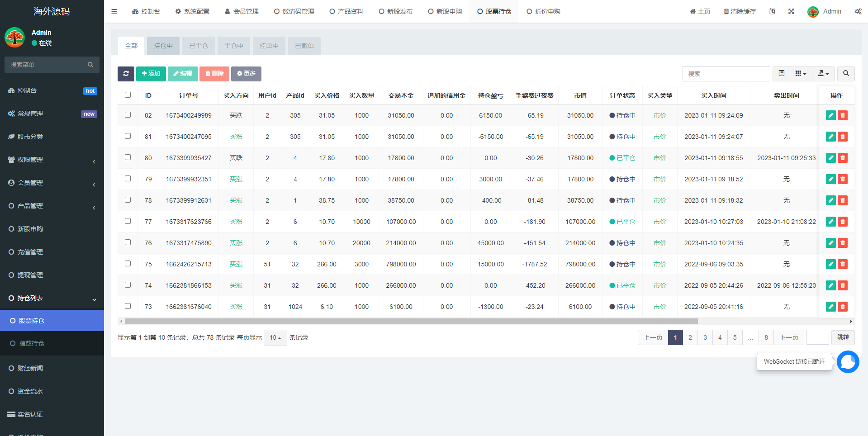Viewport: 868px width, 436px height.
Task: Open 新股申购 in the top menu
Action: [x=445, y=11]
